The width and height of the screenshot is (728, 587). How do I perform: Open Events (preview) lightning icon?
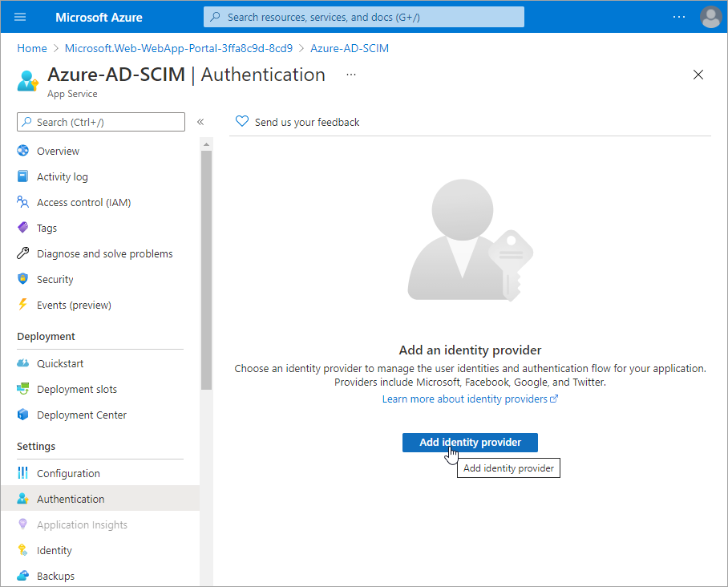click(22, 305)
